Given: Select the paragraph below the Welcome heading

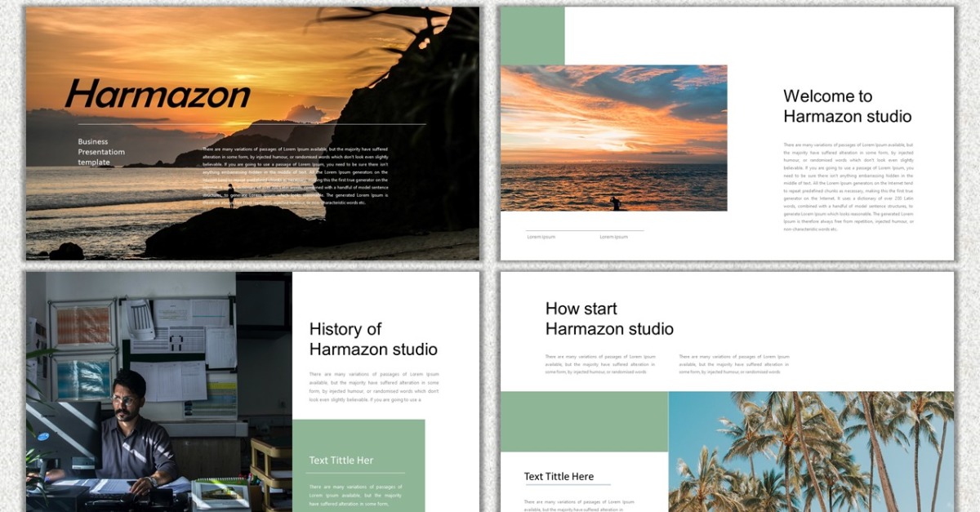Looking at the screenshot, I should click(848, 187).
